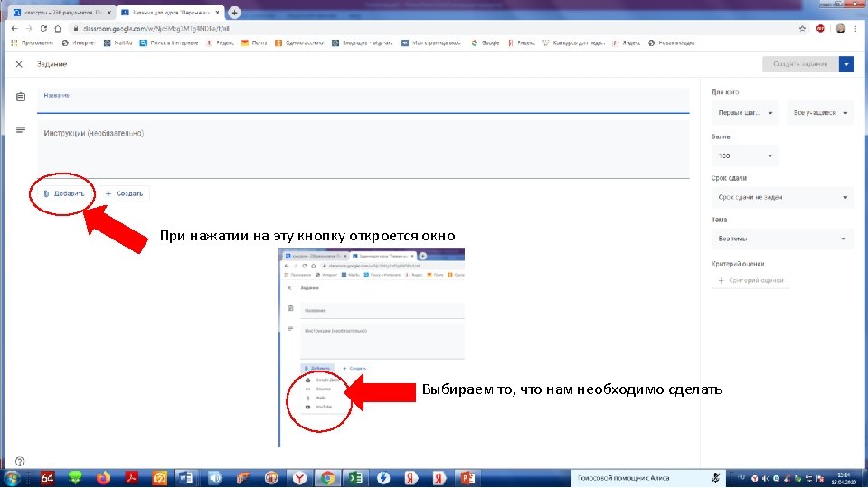Open a new browser tab with plus
Viewport: 868px width, 488px height.
[x=234, y=12]
